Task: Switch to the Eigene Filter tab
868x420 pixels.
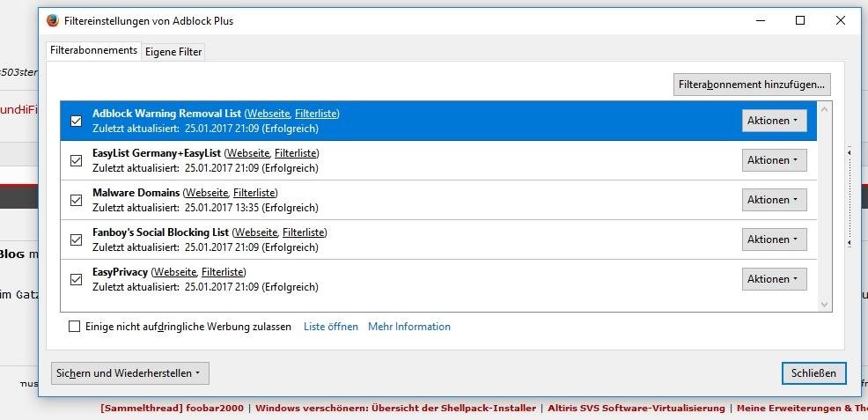Action: (x=173, y=52)
